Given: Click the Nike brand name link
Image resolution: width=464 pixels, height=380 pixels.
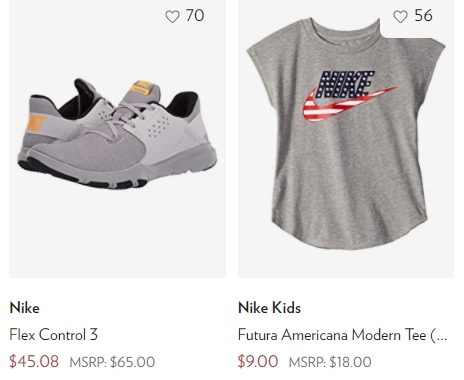Looking at the screenshot, I should (x=25, y=308).
